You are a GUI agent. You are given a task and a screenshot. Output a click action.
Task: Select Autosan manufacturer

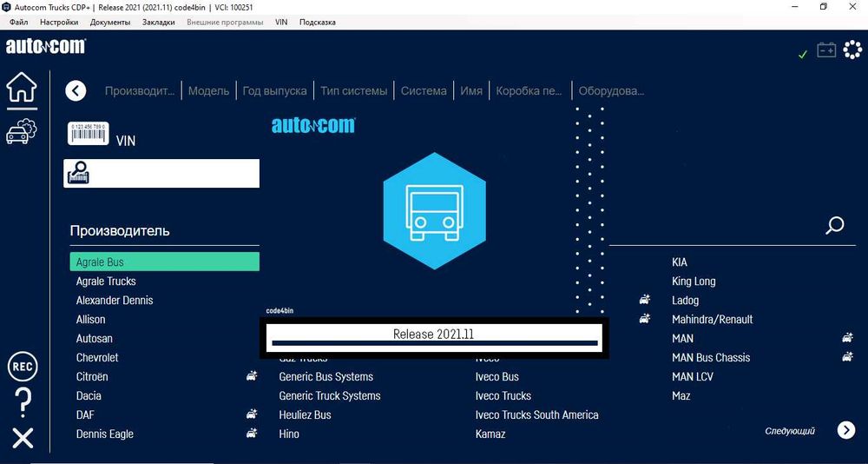coord(94,338)
